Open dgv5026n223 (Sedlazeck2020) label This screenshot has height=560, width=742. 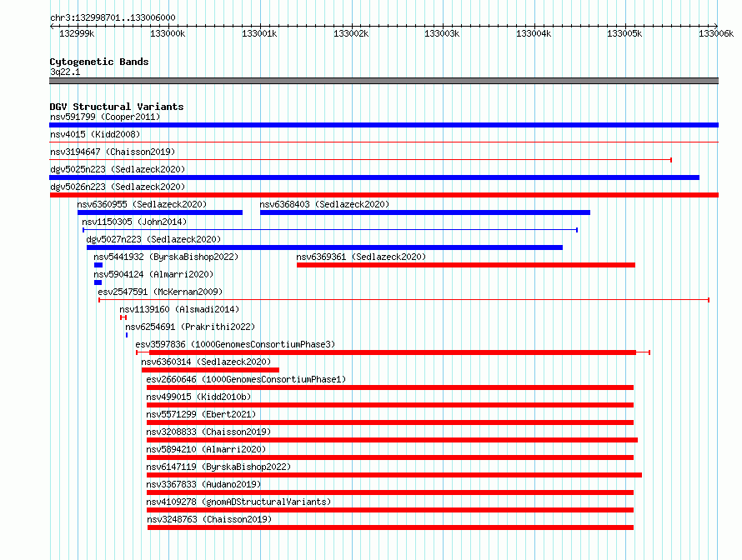[x=118, y=187]
